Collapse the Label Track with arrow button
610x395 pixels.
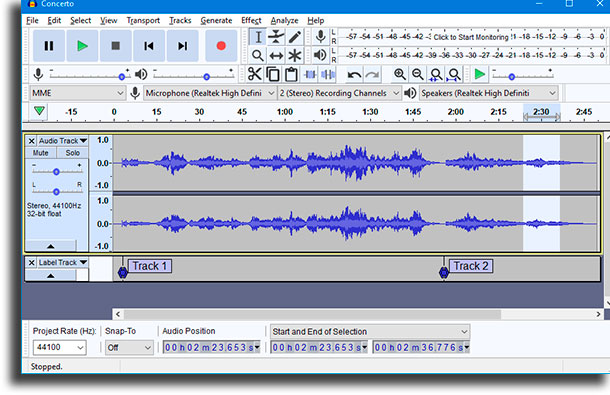51,276
